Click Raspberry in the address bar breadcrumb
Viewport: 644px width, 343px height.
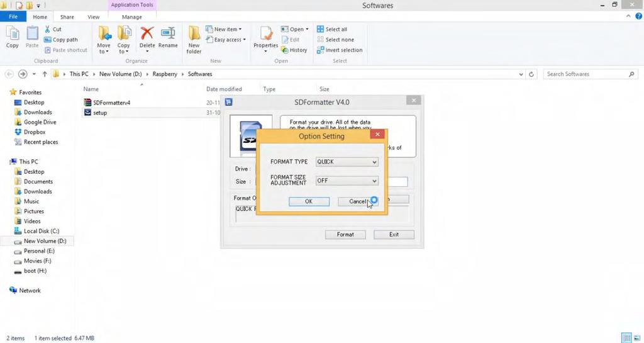coord(165,74)
